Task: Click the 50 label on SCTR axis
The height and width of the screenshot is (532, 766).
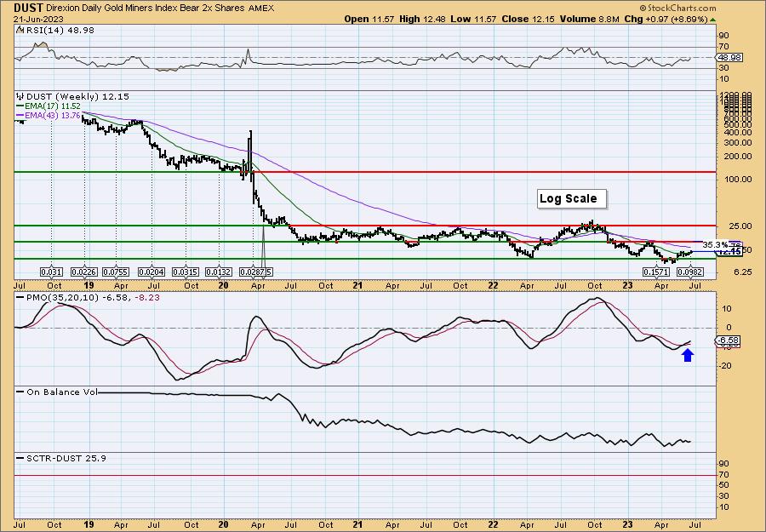Action: pyautogui.click(x=724, y=485)
